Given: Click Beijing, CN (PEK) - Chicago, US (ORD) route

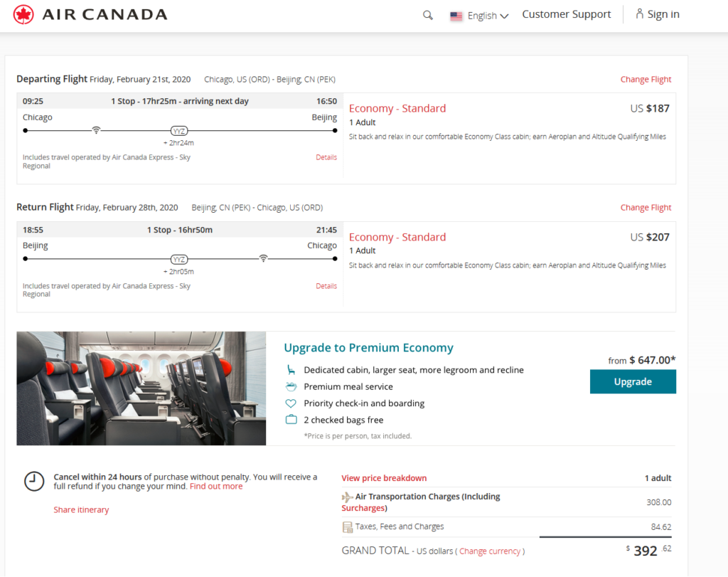Looking at the screenshot, I should tap(257, 208).
